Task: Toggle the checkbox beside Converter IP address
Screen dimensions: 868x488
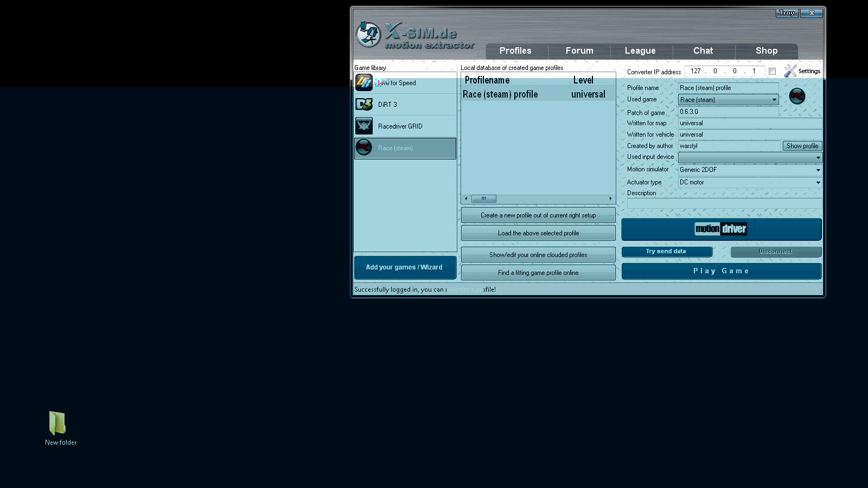Action: [772, 71]
